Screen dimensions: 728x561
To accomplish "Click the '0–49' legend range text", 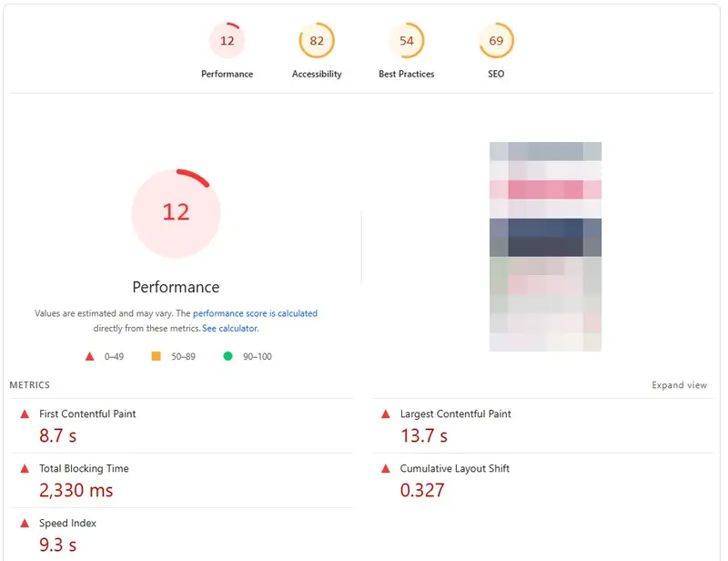I will coord(114,356).
